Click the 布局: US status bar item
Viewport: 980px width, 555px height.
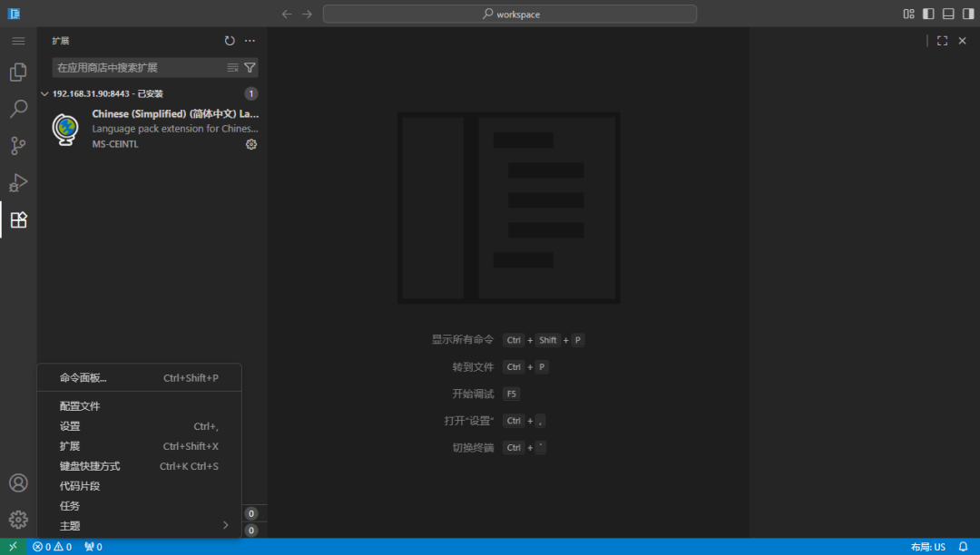(x=927, y=547)
